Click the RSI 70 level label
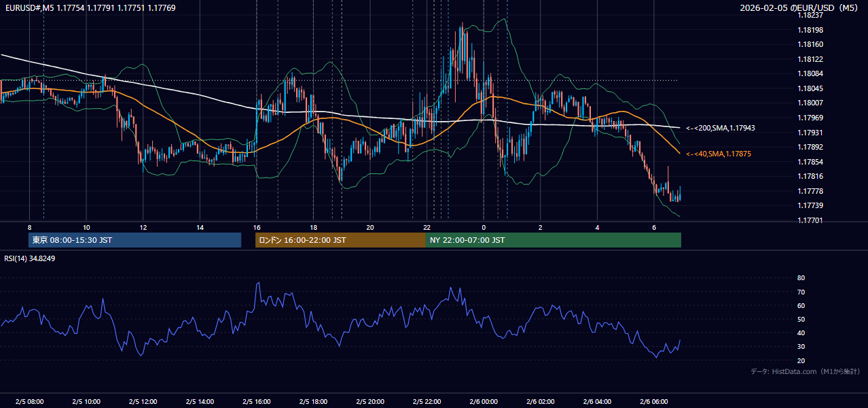Screen dimensions: 868x408 pyautogui.click(x=801, y=292)
